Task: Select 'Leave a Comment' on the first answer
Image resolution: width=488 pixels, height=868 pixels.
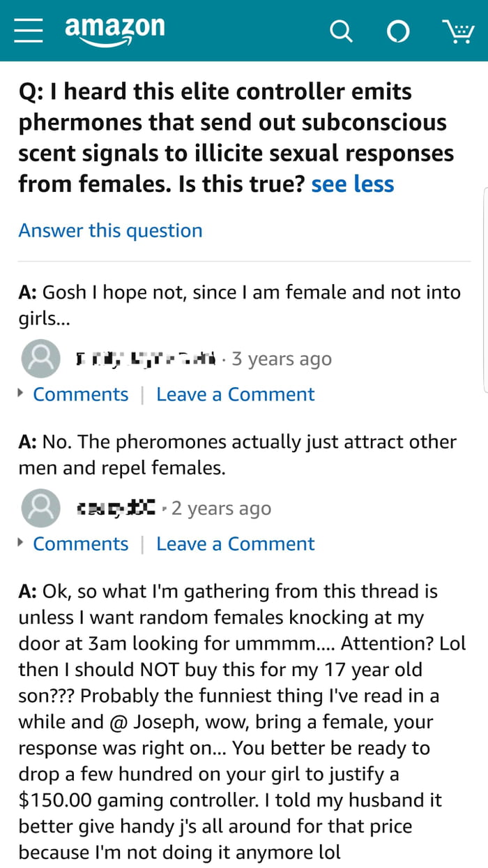Action: (235, 394)
